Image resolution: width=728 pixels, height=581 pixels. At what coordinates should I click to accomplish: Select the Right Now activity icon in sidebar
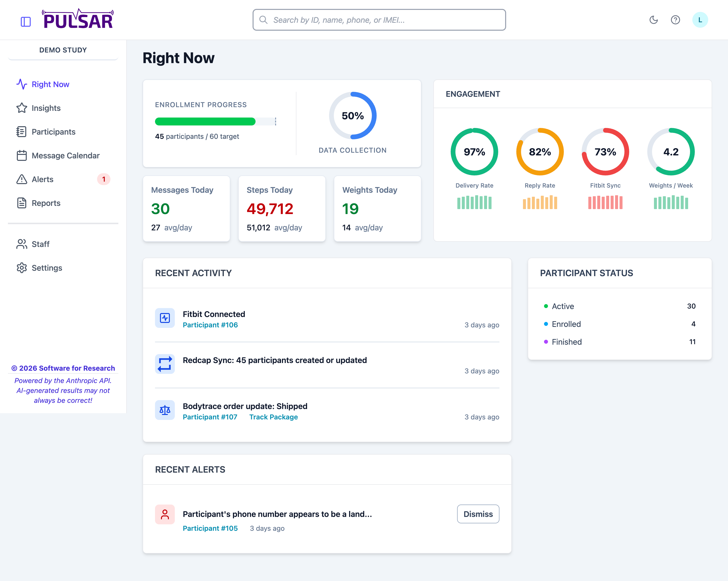[22, 84]
